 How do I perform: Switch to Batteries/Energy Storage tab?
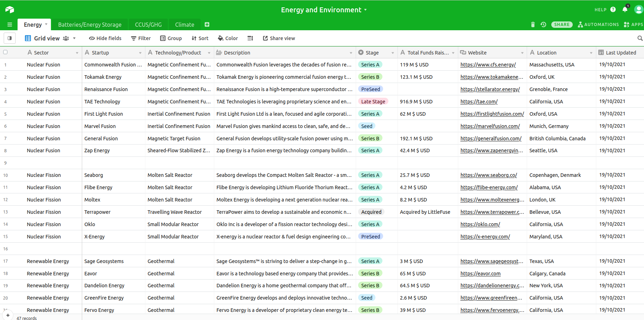(x=90, y=25)
